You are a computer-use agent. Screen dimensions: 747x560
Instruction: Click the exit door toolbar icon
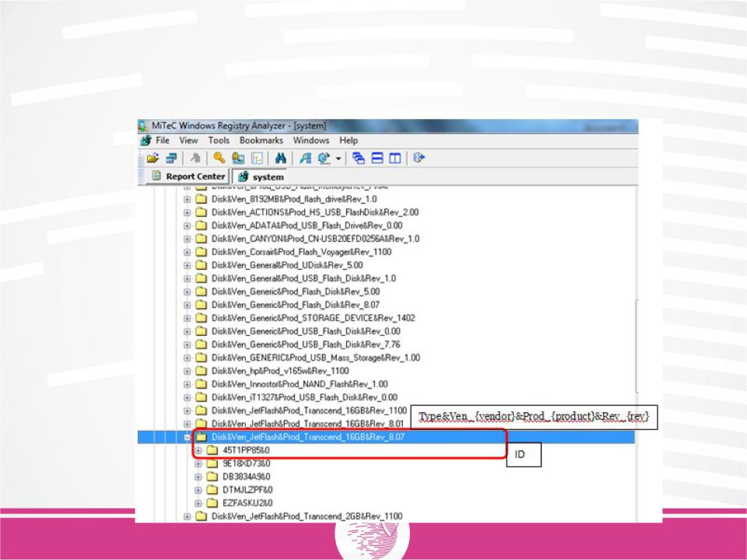pos(419,158)
